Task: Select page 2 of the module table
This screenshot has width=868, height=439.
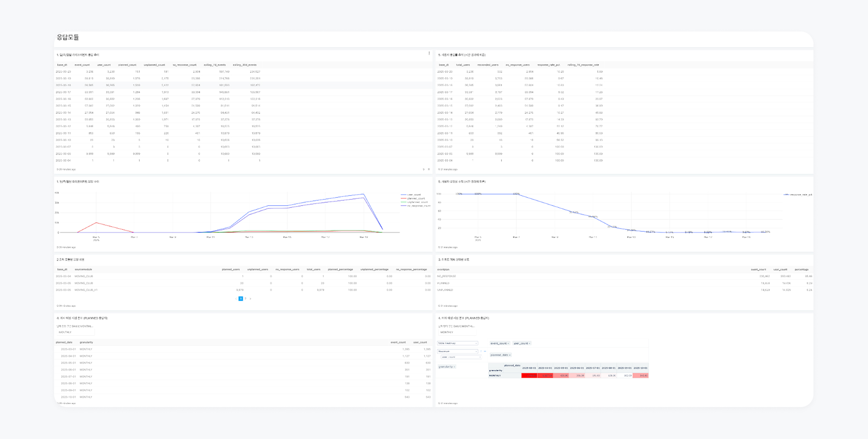Action: pyautogui.click(x=245, y=298)
